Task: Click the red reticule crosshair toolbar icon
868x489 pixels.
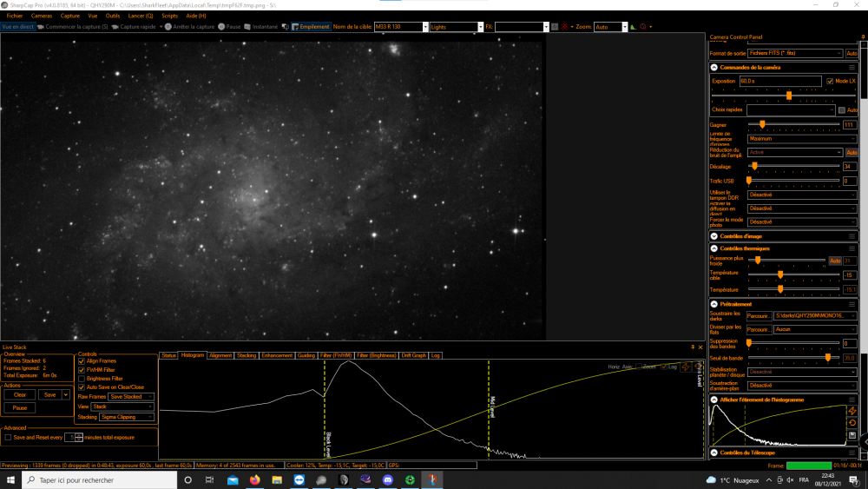Action: point(565,27)
